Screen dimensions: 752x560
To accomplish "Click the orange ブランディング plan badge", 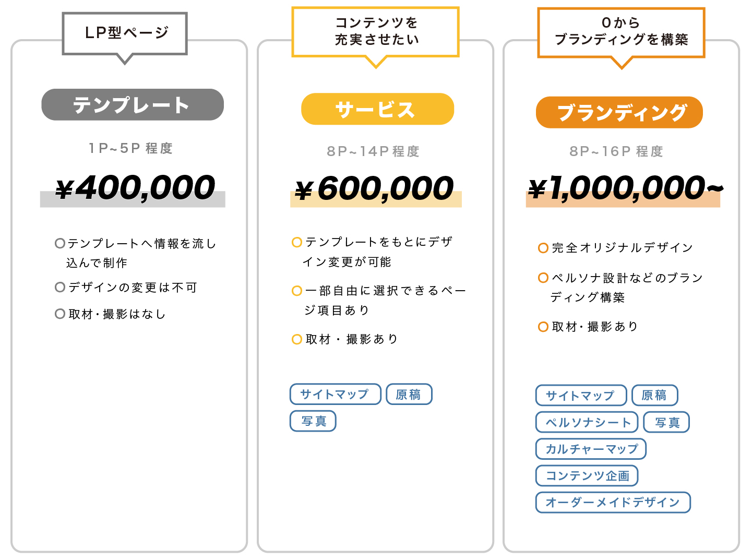I will pos(619,112).
